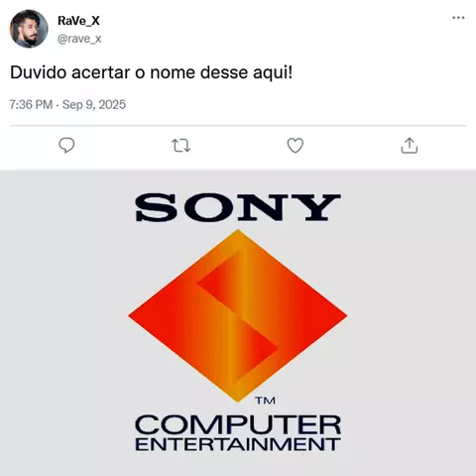Click the RaVe_X display name
The height and width of the screenshot is (476, 476).
(78, 21)
